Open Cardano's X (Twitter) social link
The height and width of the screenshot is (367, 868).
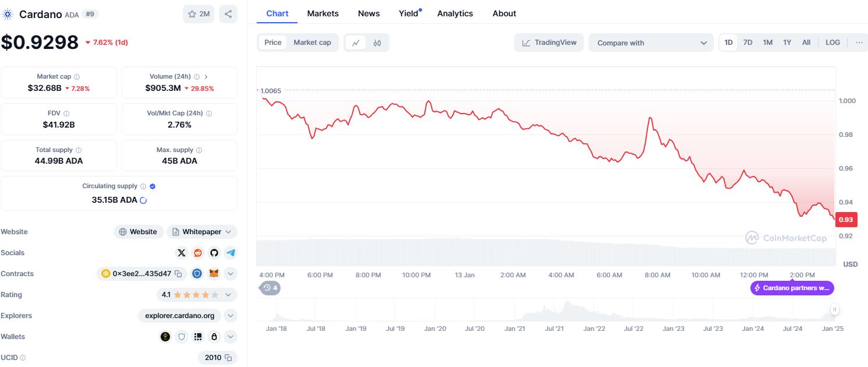pos(182,253)
